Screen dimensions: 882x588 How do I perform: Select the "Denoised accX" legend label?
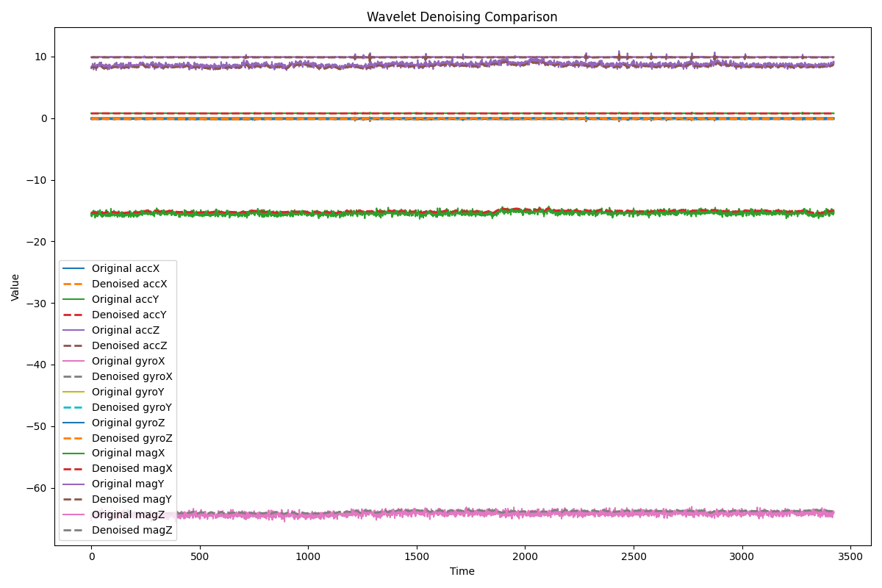pyautogui.click(x=129, y=284)
